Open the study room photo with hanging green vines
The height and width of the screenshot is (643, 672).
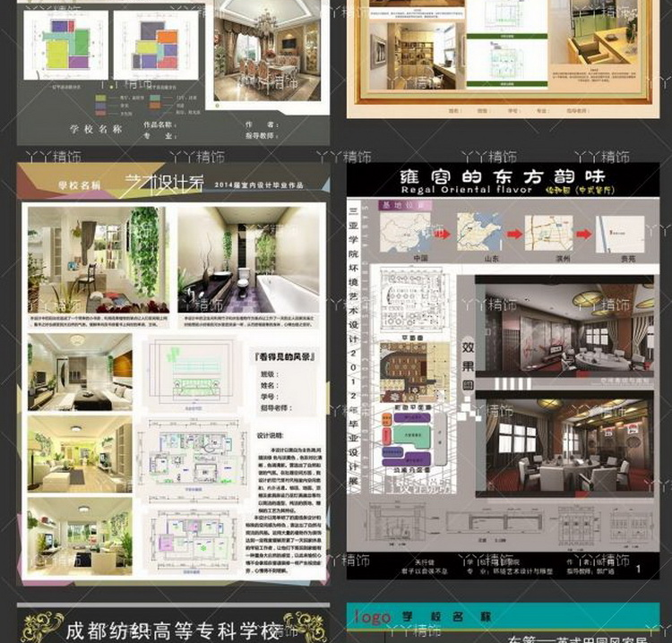tap(99, 260)
